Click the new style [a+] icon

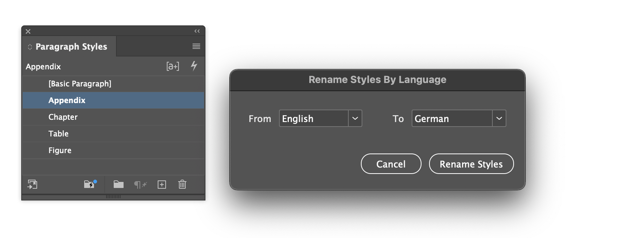(x=173, y=66)
